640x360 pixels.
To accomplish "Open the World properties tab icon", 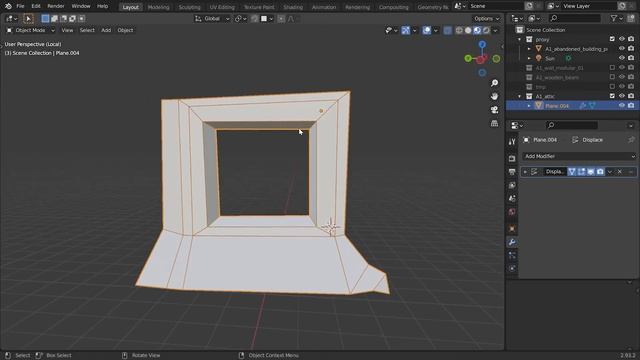I will tap(512, 212).
